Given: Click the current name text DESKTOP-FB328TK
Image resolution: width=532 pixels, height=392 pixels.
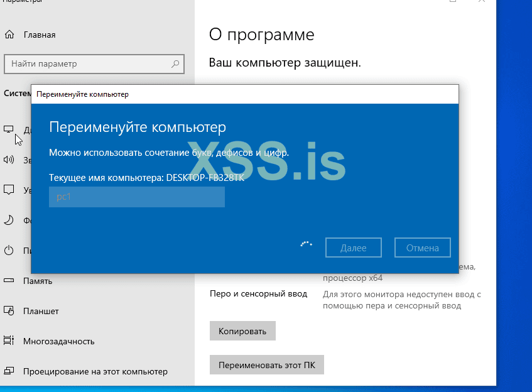Looking at the screenshot, I should click(x=205, y=178).
